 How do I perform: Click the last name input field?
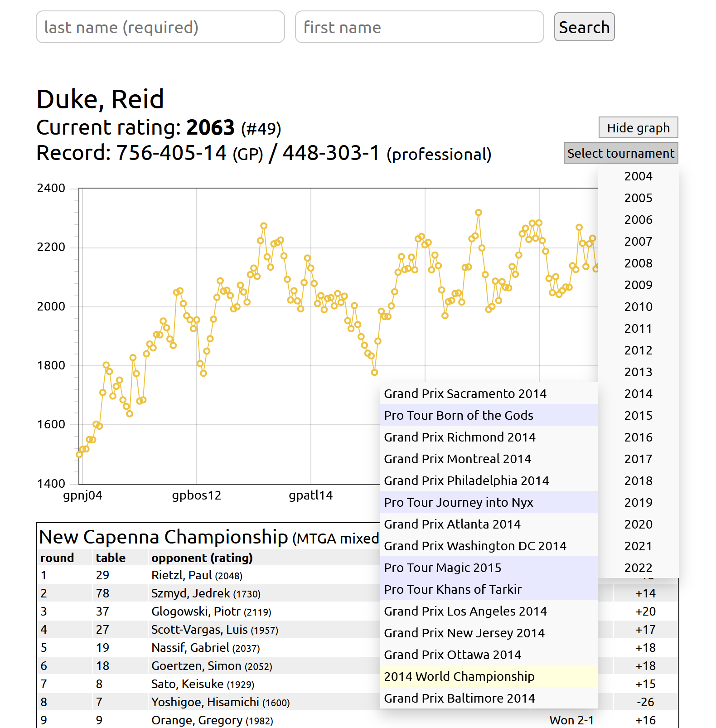160,27
